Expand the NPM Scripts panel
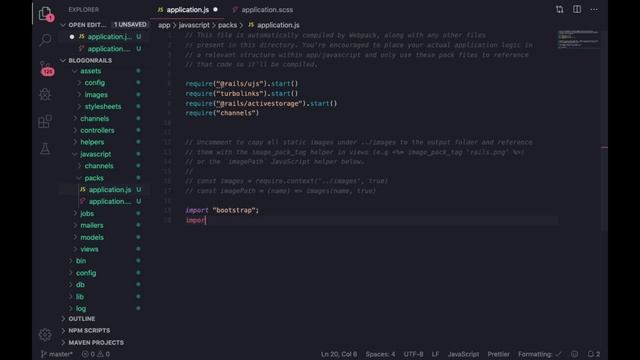 click(x=89, y=331)
